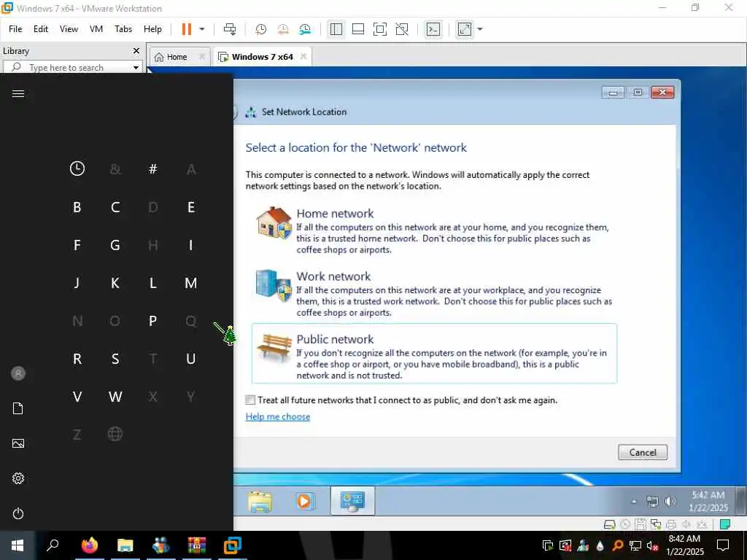This screenshot has width=747, height=560.
Task: Open the Windows Start button on host taskbar
Action: tap(18, 545)
